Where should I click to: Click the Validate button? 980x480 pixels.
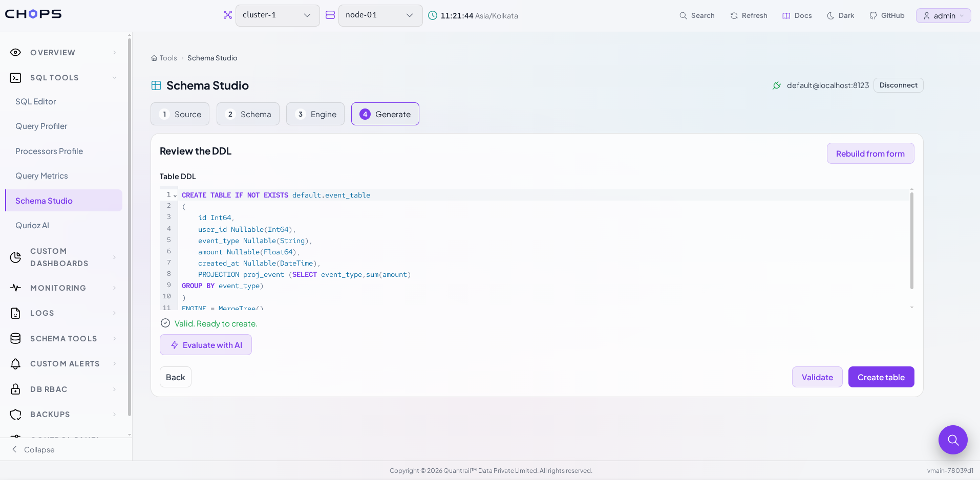pos(817,377)
